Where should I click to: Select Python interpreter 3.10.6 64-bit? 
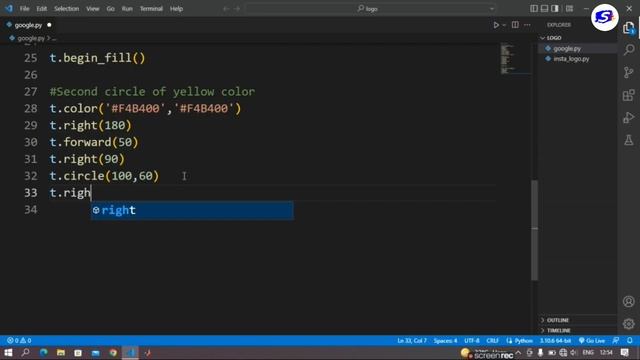[556, 340]
